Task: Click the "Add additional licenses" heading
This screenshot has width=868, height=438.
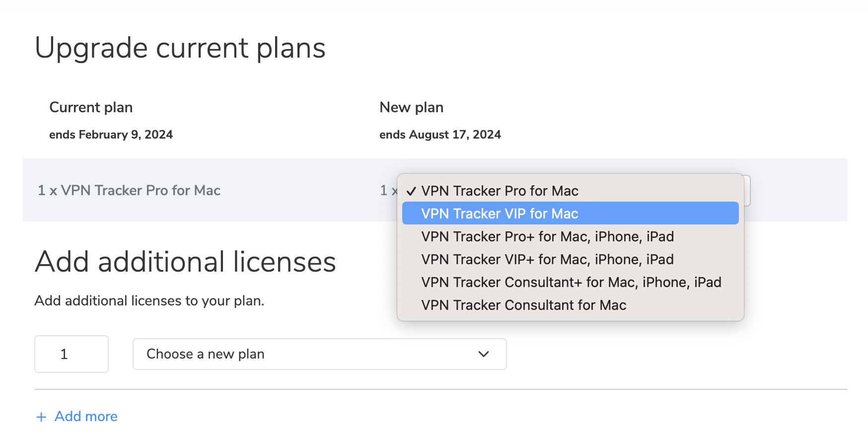Action: click(x=185, y=262)
